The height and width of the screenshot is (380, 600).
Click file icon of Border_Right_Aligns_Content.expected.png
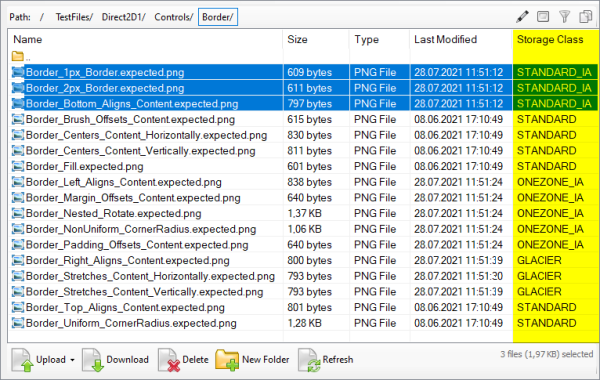point(18,261)
